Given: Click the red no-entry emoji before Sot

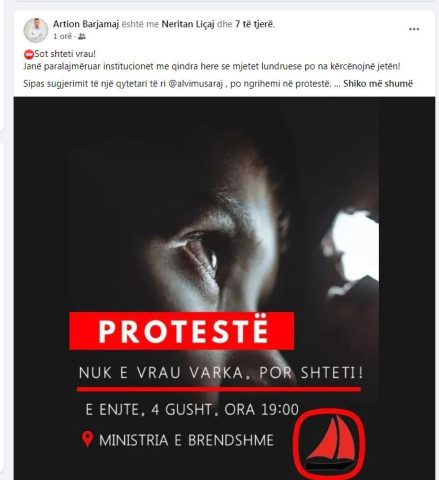Looking at the screenshot, I should (x=29, y=54).
